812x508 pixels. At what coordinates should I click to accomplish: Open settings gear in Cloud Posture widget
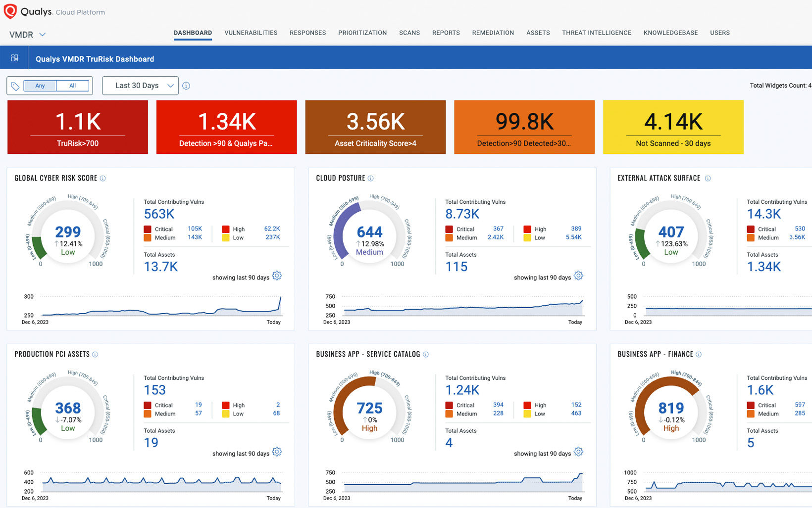click(x=578, y=276)
